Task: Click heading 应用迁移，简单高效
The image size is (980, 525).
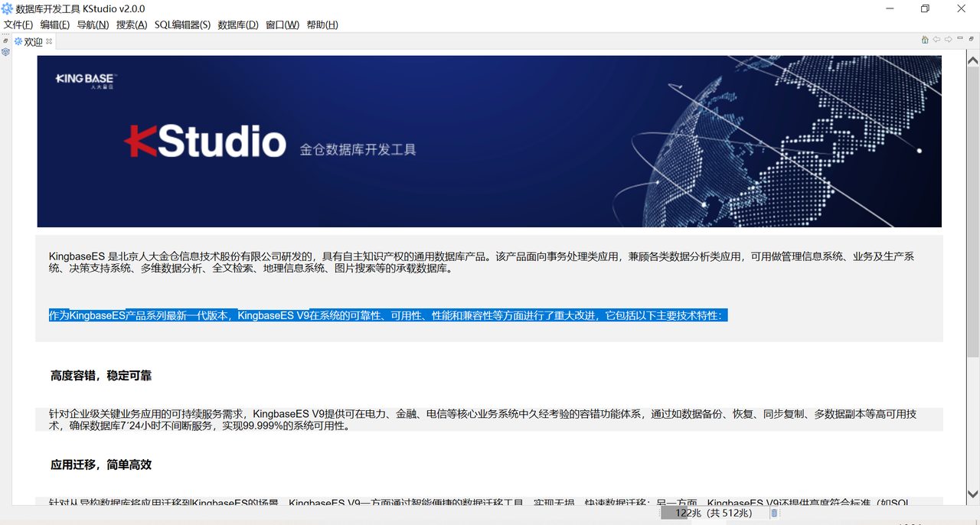Action: tap(101, 465)
